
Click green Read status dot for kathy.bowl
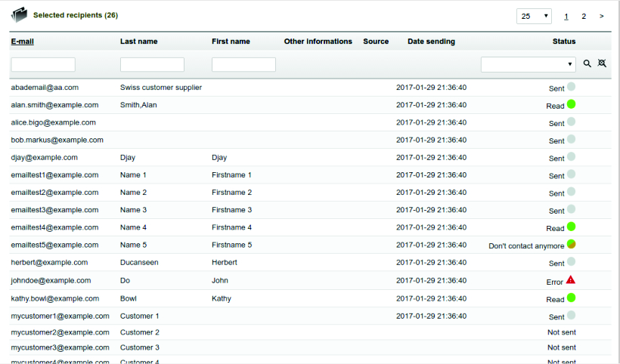(572, 298)
